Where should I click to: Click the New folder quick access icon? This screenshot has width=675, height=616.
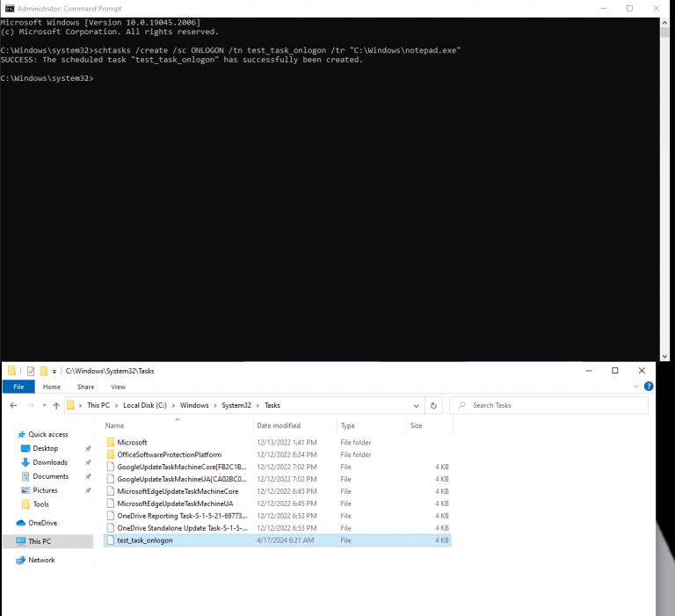pos(43,371)
